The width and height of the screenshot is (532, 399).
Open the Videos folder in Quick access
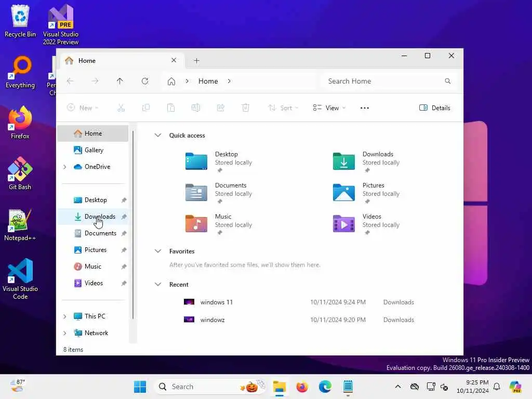point(366,223)
